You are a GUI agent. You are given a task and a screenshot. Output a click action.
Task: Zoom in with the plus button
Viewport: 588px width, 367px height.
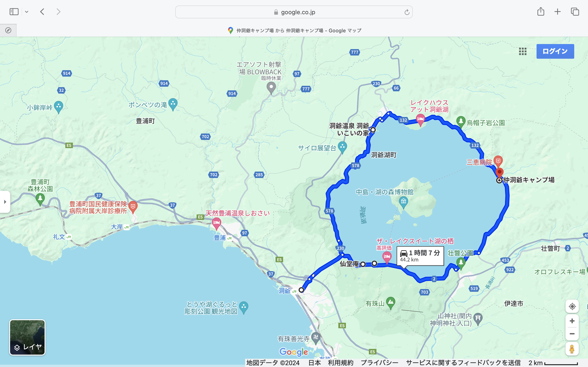click(572, 321)
